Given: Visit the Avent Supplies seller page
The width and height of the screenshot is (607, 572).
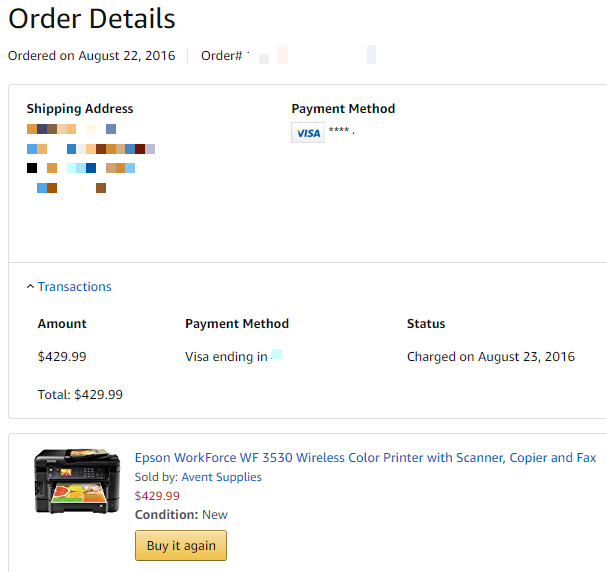Looking at the screenshot, I should click(221, 477).
